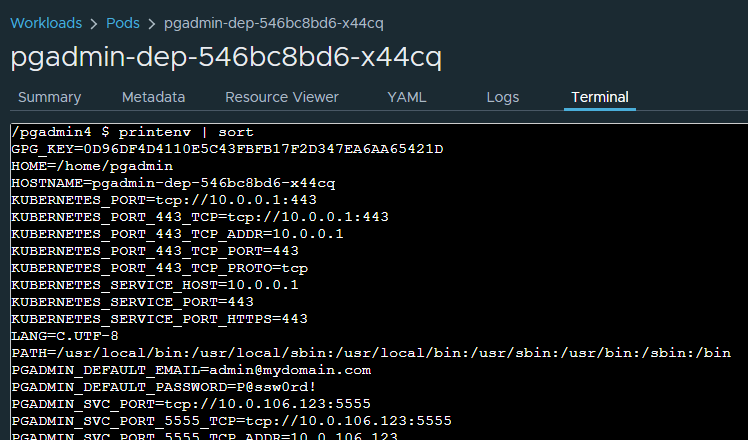Image resolution: width=748 pixels, height=440 pixels.
Task: Click the HOME=/home/pgadmin line
Action: (92, 166)
